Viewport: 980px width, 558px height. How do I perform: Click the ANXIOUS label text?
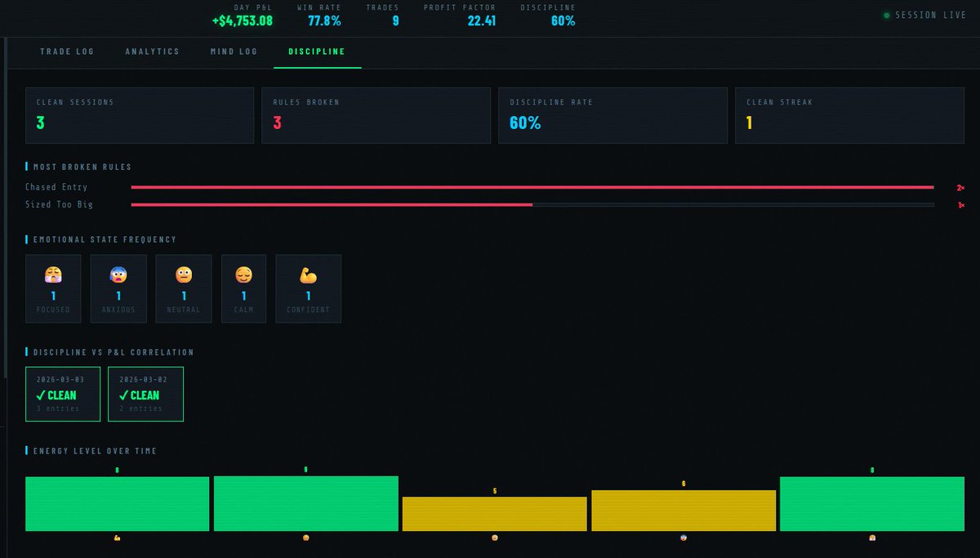[x=118, y=310]
